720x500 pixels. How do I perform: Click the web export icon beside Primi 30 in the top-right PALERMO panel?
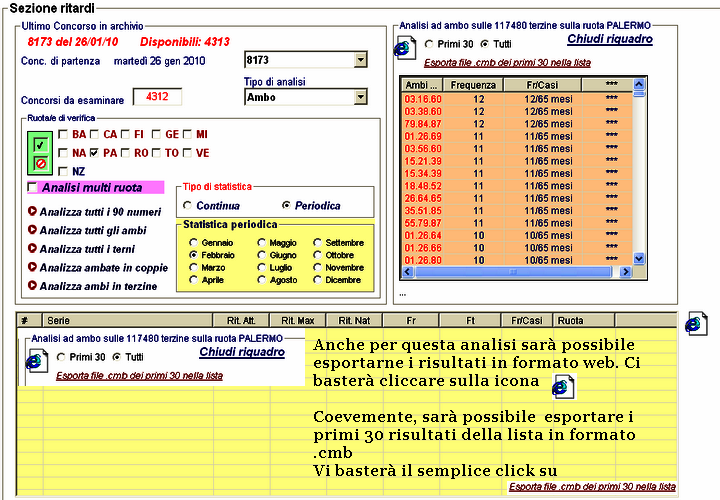(x=403, y=47)
